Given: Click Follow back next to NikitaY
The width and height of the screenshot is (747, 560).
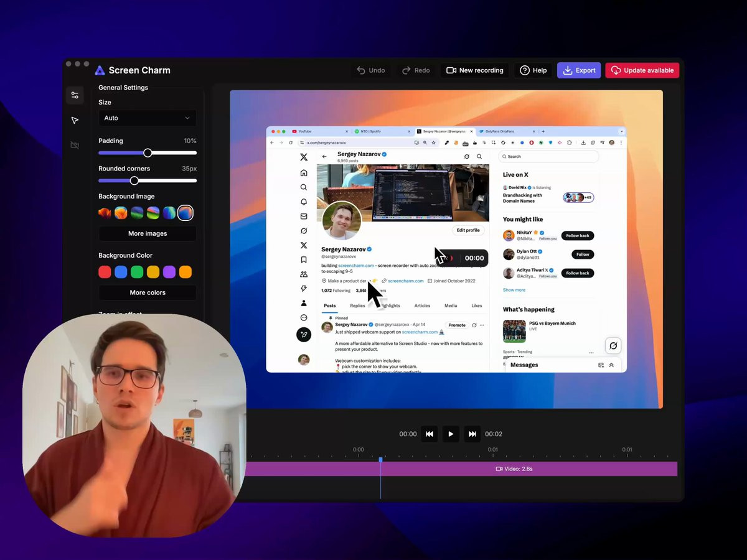Looking at the screenshot, I should point(578,236).
